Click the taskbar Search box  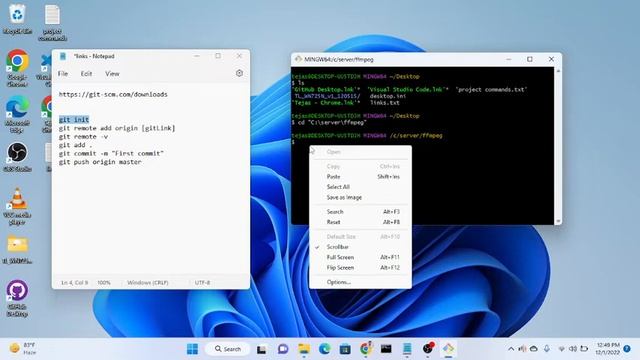[228, 349]
